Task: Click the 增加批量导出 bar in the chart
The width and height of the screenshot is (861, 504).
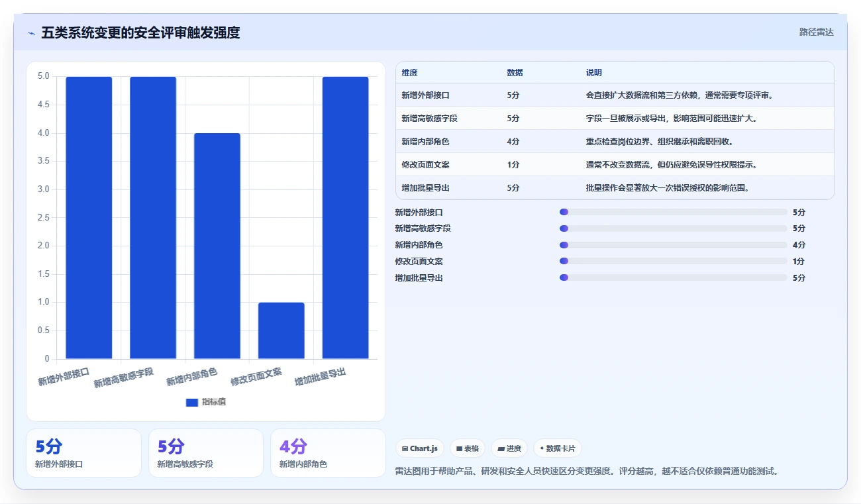Action: (345, 218)
